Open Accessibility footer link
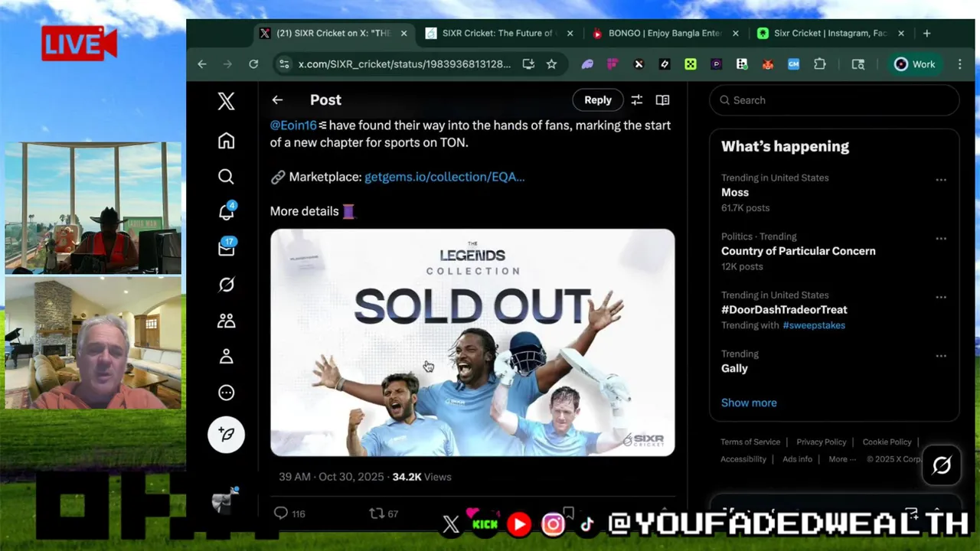This screenshot has height=551, width=980. [743, 459]
